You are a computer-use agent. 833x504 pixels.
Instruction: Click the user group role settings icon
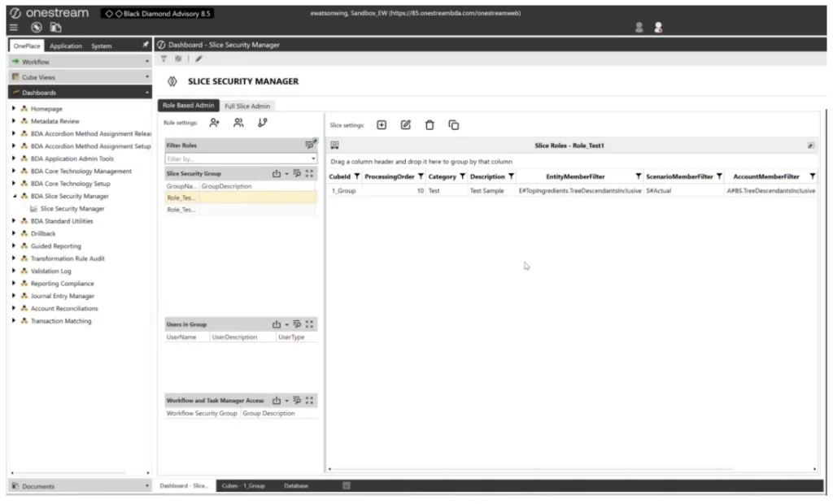click(238, 123)
